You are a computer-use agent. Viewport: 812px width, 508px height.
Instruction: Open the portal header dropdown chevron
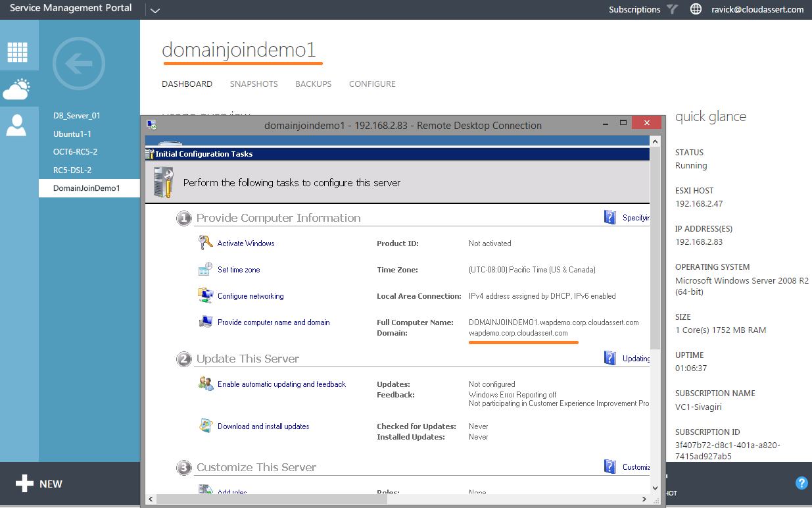coord(155,11)
